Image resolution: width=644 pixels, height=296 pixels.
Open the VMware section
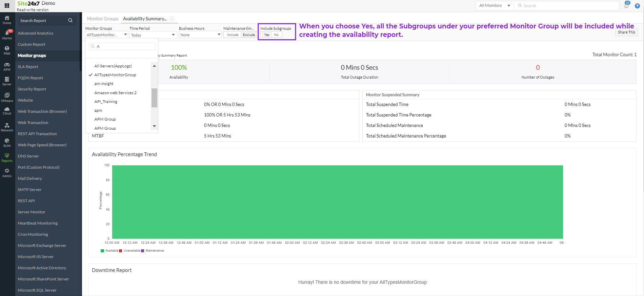pyautogui.click(x=7, y=98)
